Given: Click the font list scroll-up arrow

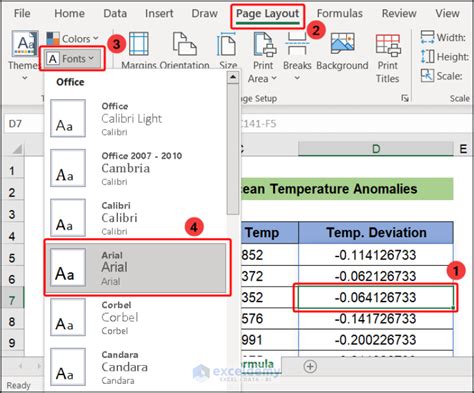Looking at the screenshot, I should [233, 78].
